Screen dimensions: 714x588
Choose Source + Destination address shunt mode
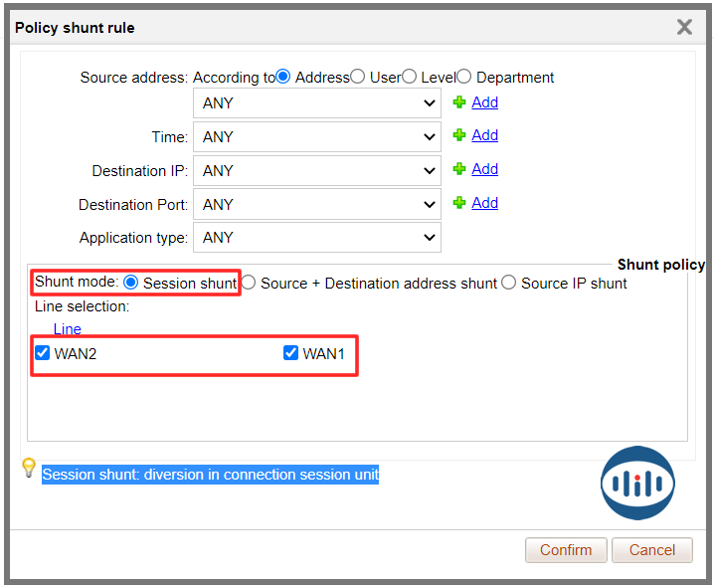tap(249, 283)
